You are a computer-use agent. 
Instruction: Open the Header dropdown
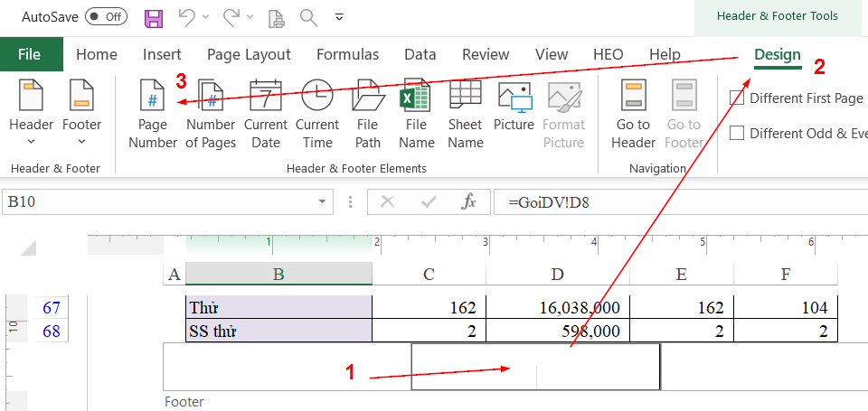tap(32, 113)
